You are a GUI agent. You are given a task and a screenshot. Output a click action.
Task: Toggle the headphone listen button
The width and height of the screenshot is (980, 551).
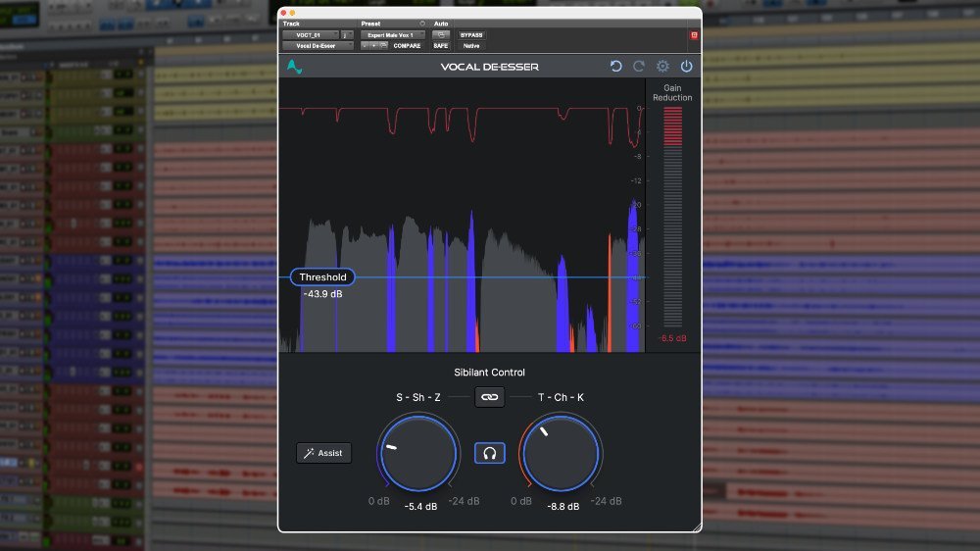(x=489, y=453)
